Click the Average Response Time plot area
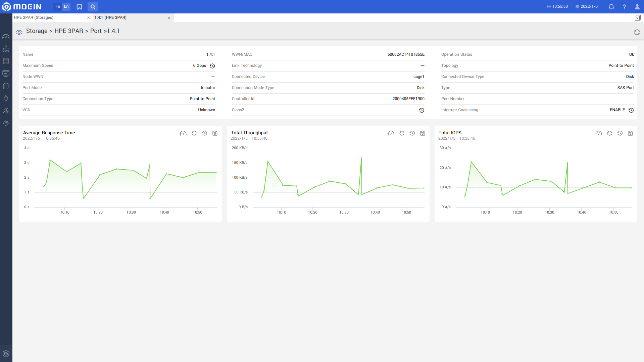 [126, 177]
